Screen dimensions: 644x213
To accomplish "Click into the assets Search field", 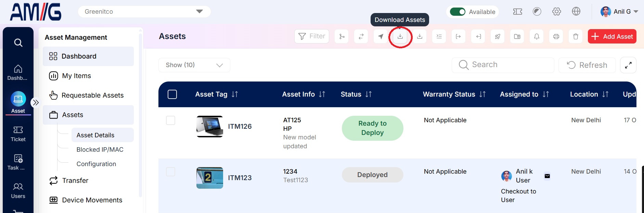I will 503,65.
